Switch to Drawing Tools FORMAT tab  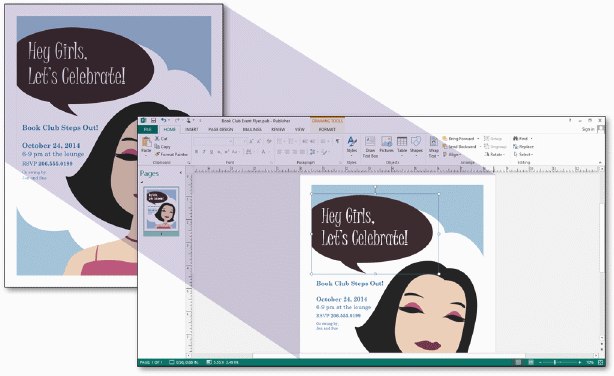point(327,129)
